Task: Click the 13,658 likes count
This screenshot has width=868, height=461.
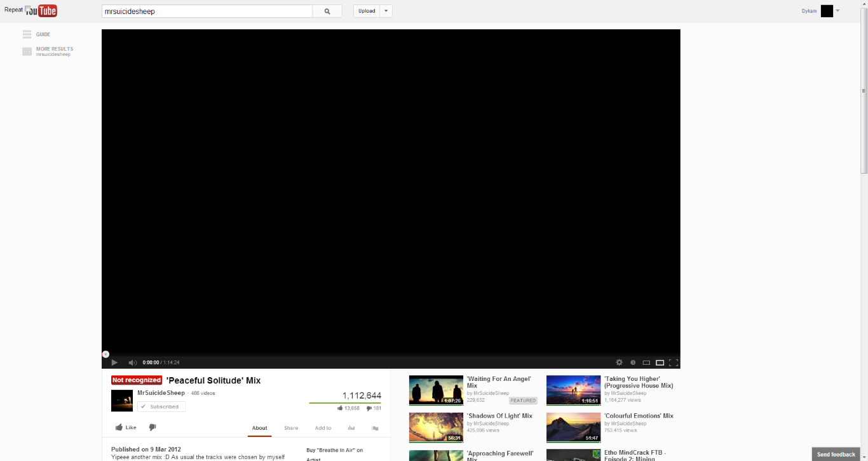Action: [x=348, y=408]
